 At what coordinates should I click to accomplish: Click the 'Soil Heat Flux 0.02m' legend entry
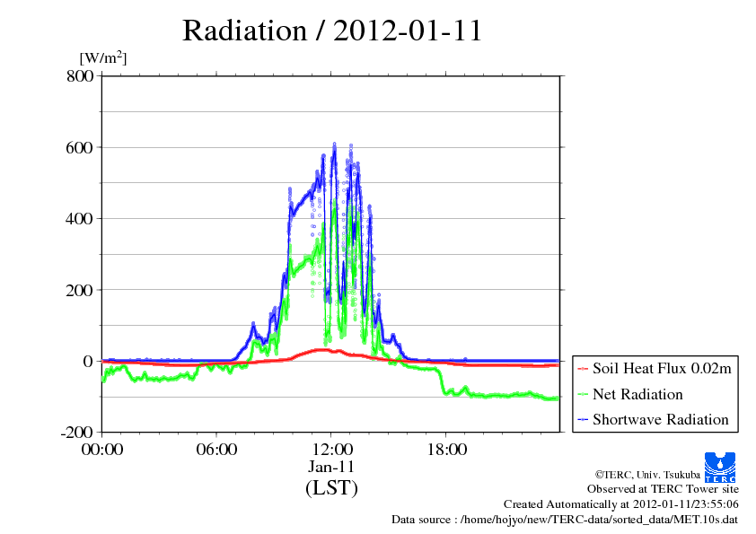click(662, 368)
